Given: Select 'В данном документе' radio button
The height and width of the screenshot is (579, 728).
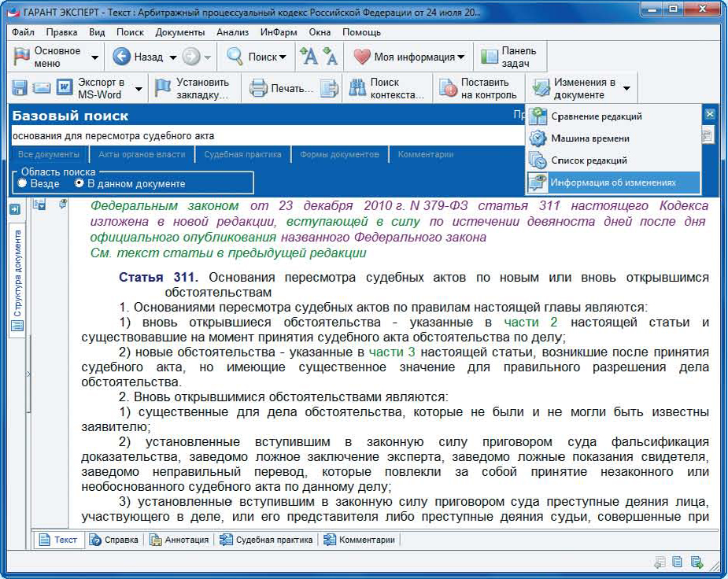Looking at the screenshot, I should [x=79, y=183].
